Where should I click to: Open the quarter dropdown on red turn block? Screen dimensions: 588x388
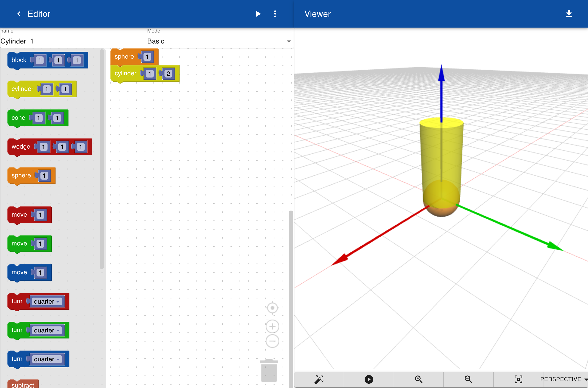click(x=47, y=301)
